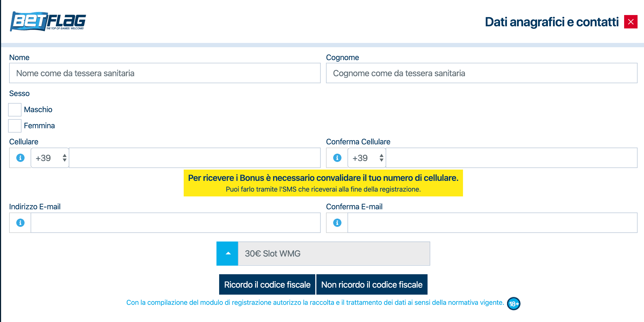Click the Indirizzo E-mail input field
The image size is (644, 322).
click(176, 223)
